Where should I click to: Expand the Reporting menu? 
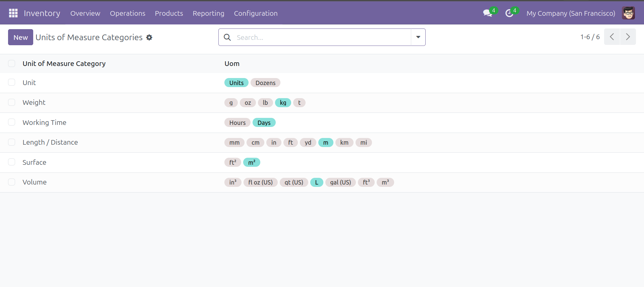pyautogui.click(x=208, y=13)
